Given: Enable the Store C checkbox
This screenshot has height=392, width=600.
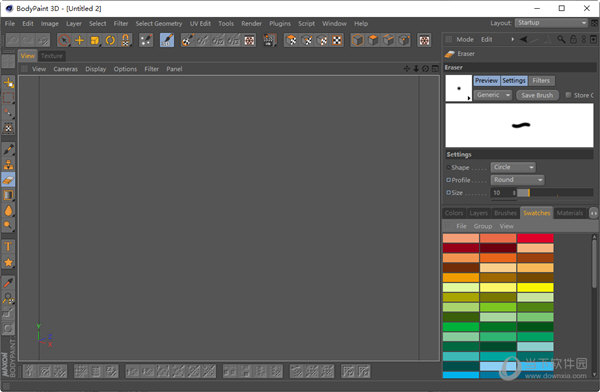Looking at the screenshot, I should [568, 95].
